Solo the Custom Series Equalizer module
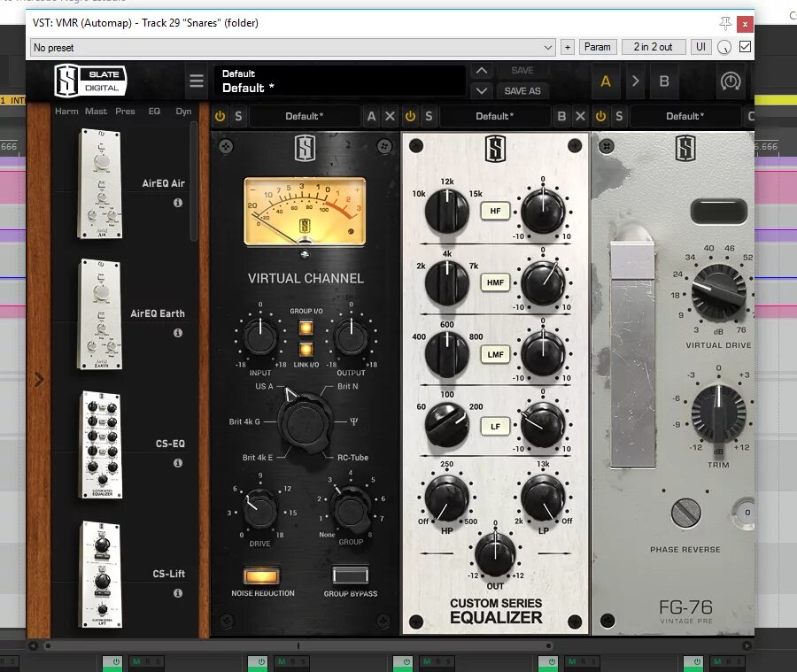 click(x=429, y=116)
